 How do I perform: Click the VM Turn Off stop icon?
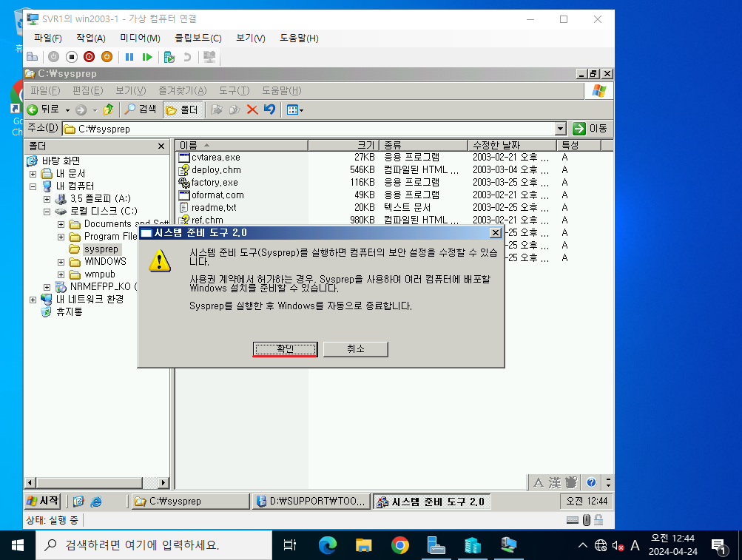pos(72,57)
